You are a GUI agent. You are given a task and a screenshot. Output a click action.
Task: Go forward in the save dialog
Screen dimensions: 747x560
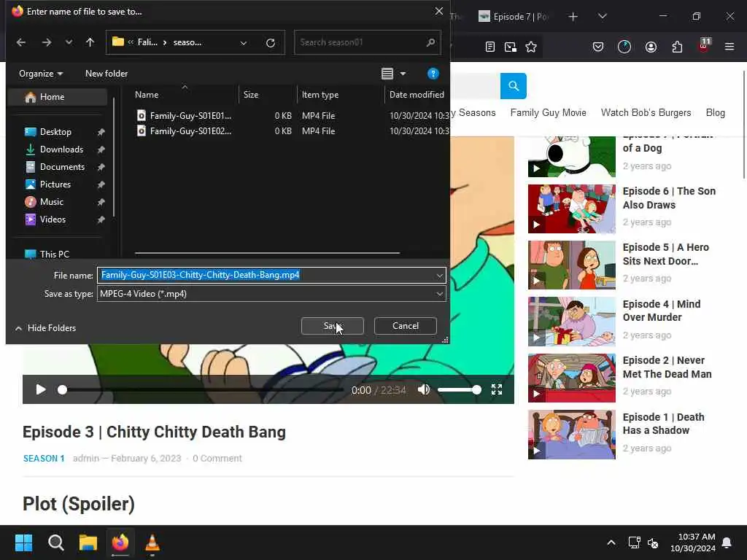coord(46,42)
